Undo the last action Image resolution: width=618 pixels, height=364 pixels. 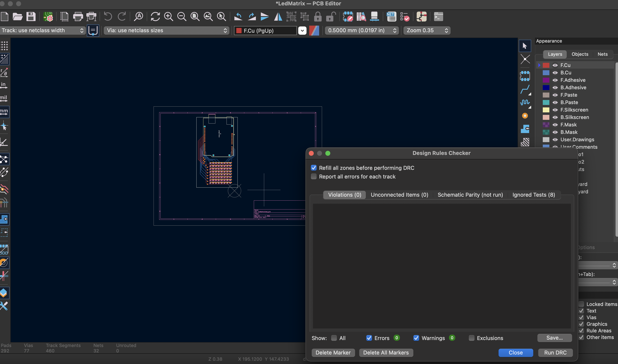[108, 17]
